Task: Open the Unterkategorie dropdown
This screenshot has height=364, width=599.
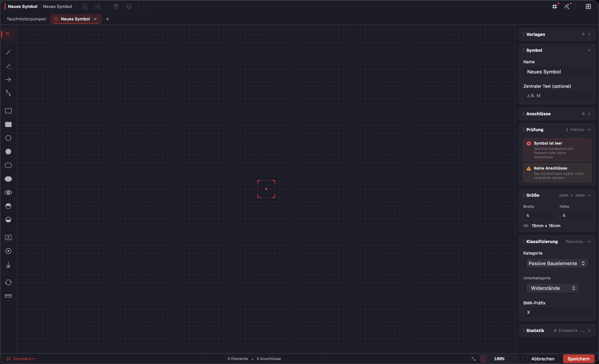Action: [x=552, y=288]
